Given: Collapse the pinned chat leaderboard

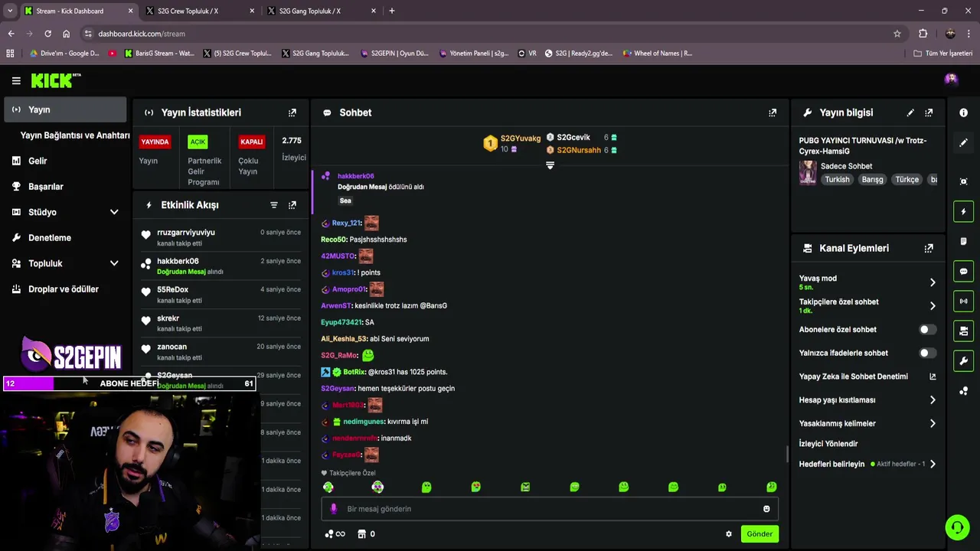Looking at the screenshot, I should pos(550,165).
